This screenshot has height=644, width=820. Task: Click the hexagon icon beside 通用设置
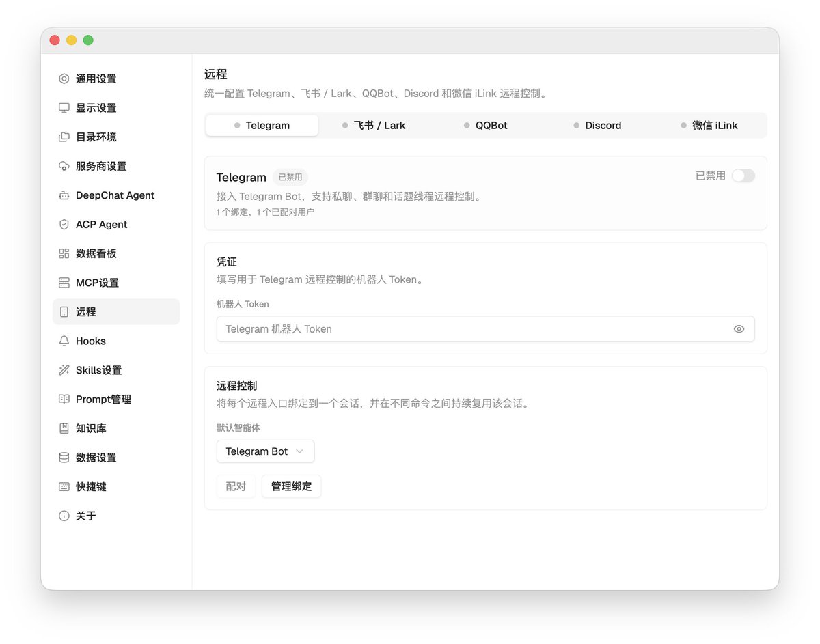click(64, 79)
